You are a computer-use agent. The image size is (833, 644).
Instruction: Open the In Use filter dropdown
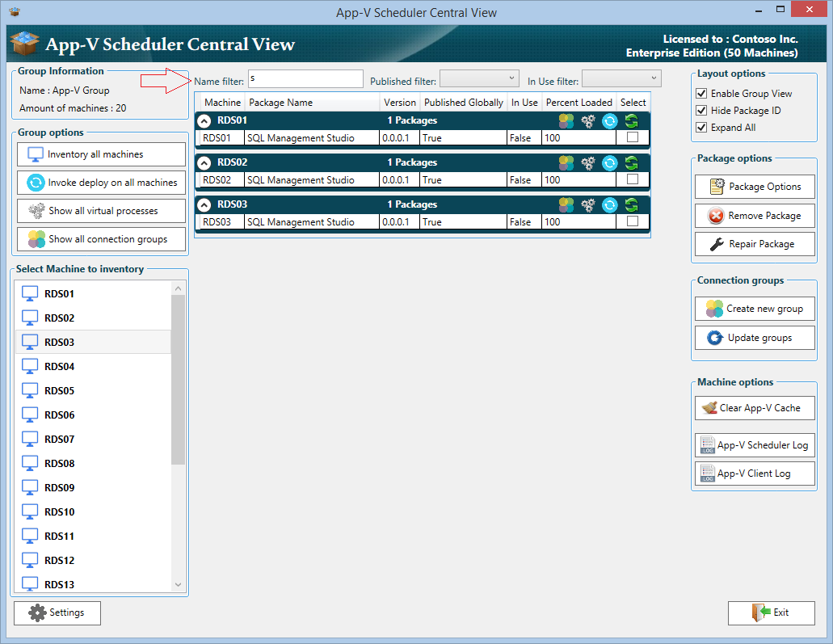[621, 78]
